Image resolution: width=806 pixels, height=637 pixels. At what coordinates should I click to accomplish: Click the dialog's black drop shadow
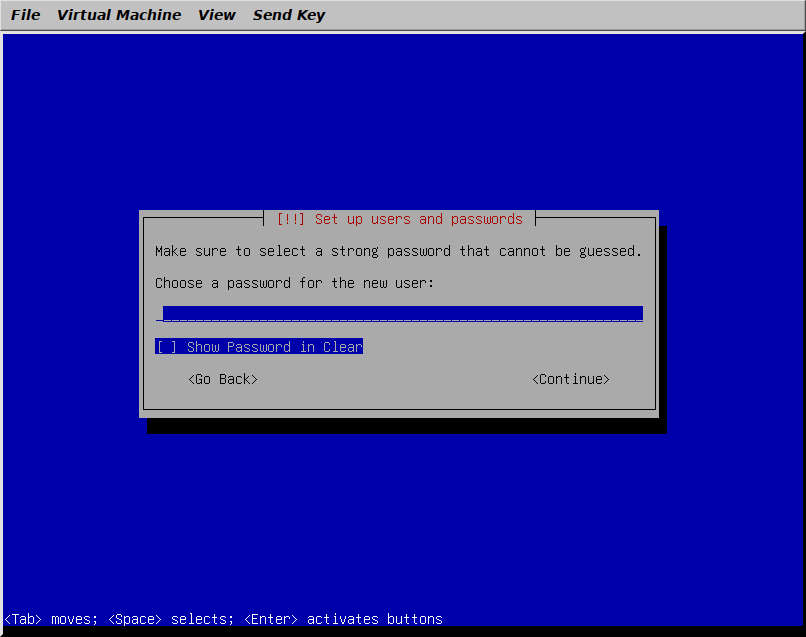[400, 426]
